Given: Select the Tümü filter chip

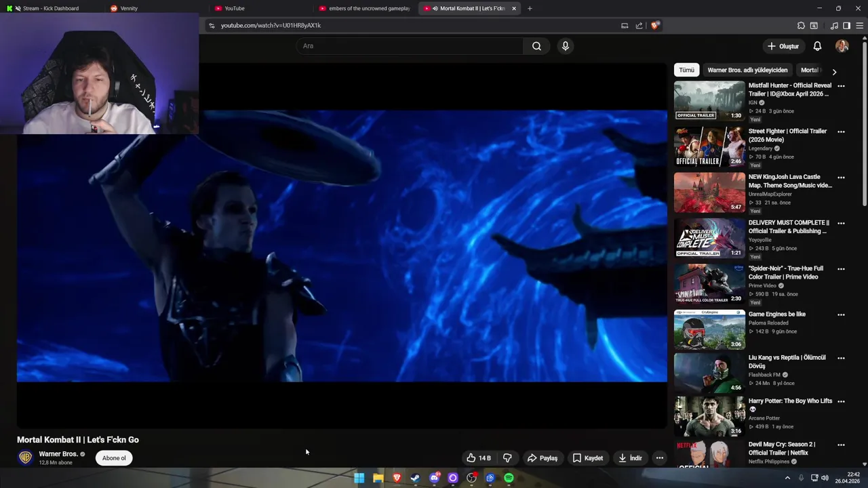Looking at the screenshot, I should tap(687, 70).
